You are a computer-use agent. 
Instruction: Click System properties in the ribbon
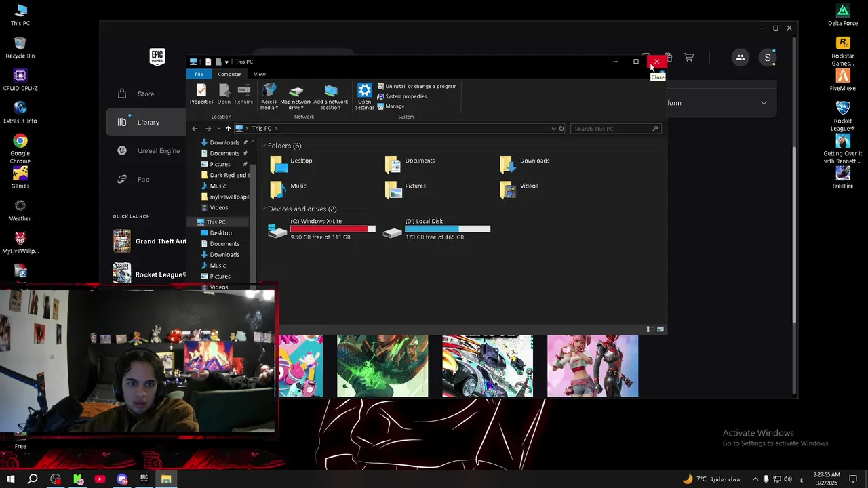coord(402,96)
